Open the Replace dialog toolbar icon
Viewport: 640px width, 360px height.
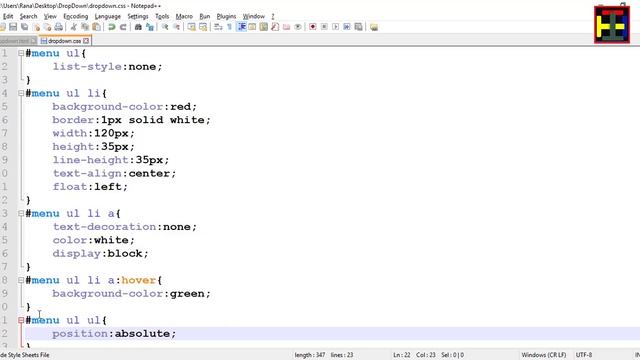click(x=150, y=27)
